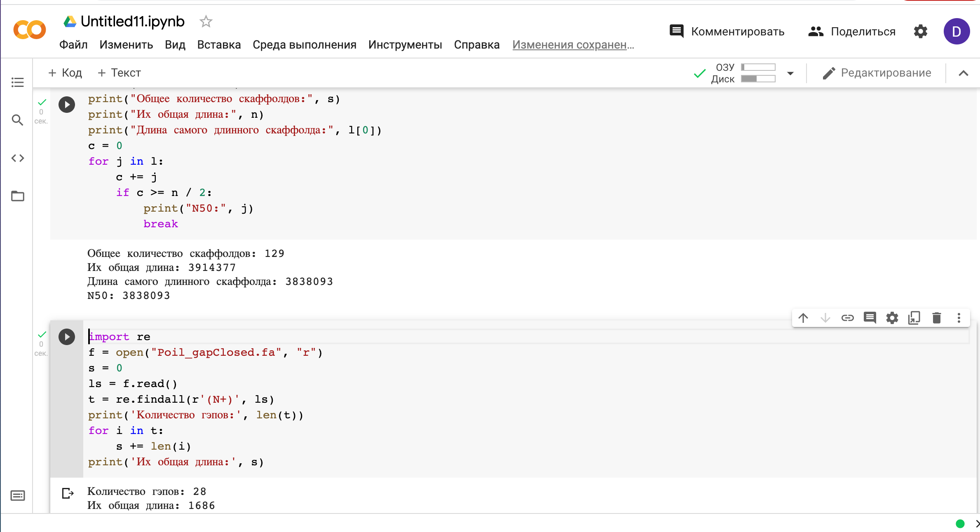Move the selected cell down
980x532 pixels.
coord(825,318)
